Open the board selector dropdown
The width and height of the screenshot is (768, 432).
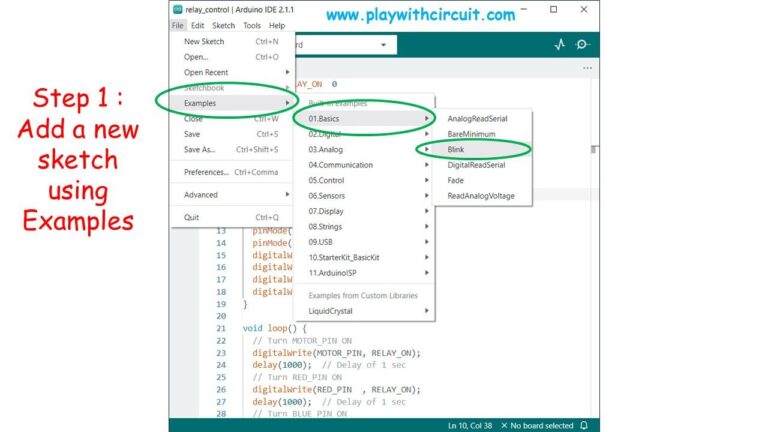[x=345, y=45]
